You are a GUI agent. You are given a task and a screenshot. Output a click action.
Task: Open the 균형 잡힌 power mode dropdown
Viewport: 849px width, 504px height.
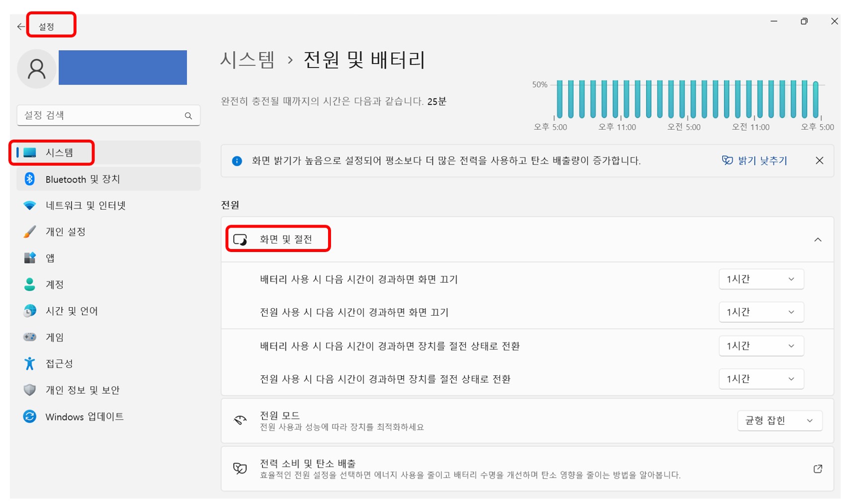click(779, 420)
